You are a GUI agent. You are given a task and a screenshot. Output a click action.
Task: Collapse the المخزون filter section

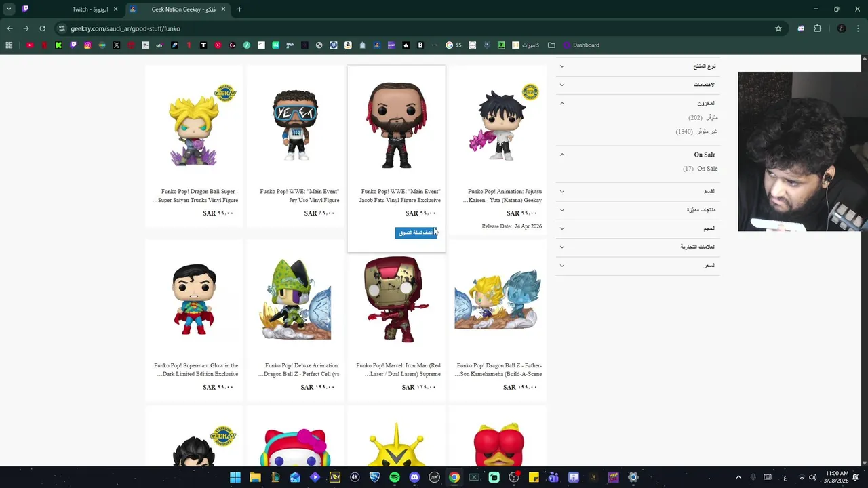point(637,103)
